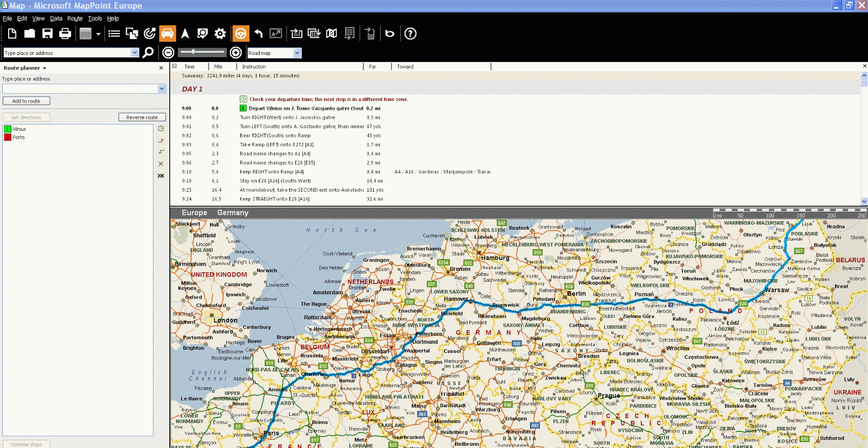
Task: Close the directions pane
Action: click(864, 66)
